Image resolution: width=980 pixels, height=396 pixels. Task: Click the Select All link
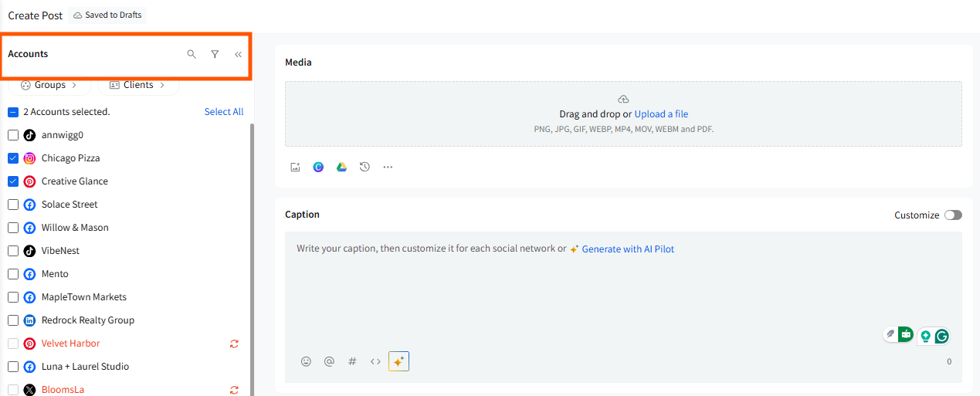[224, 112]
